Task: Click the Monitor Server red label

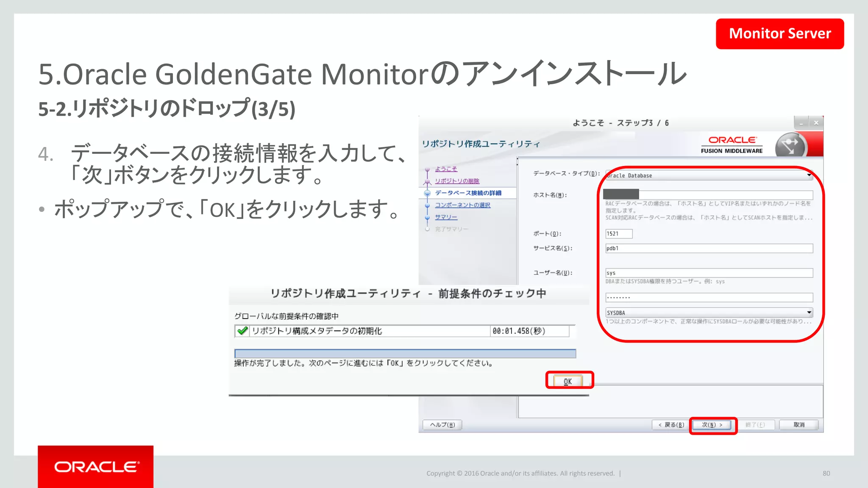Action: [x=780, y=33]
